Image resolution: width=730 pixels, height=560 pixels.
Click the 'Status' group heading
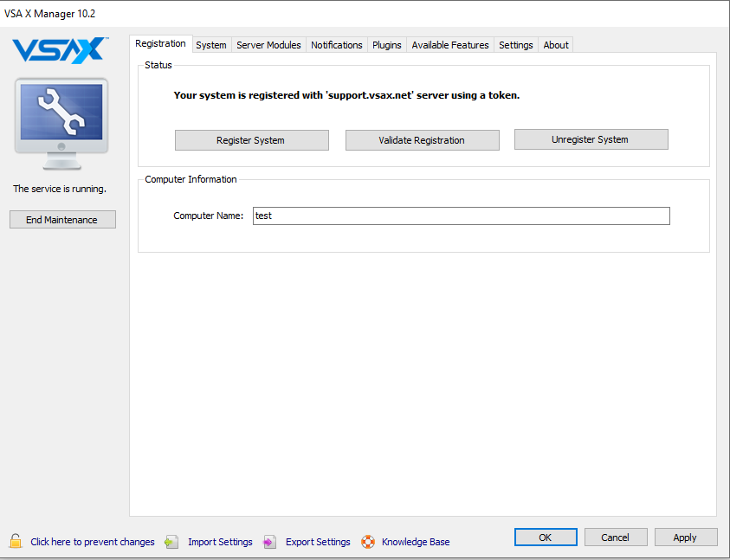tap(158, 65)
